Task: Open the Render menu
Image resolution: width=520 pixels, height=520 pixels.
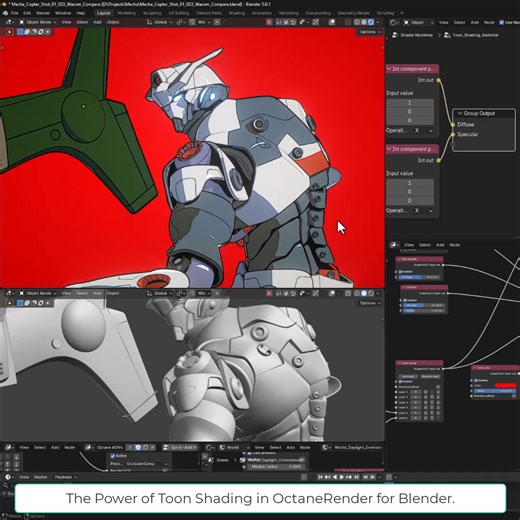Action: [x=43, y=13]
